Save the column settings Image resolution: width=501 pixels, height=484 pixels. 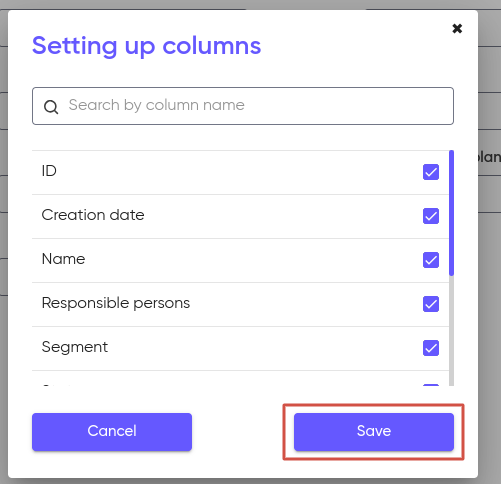coord(374,432)
